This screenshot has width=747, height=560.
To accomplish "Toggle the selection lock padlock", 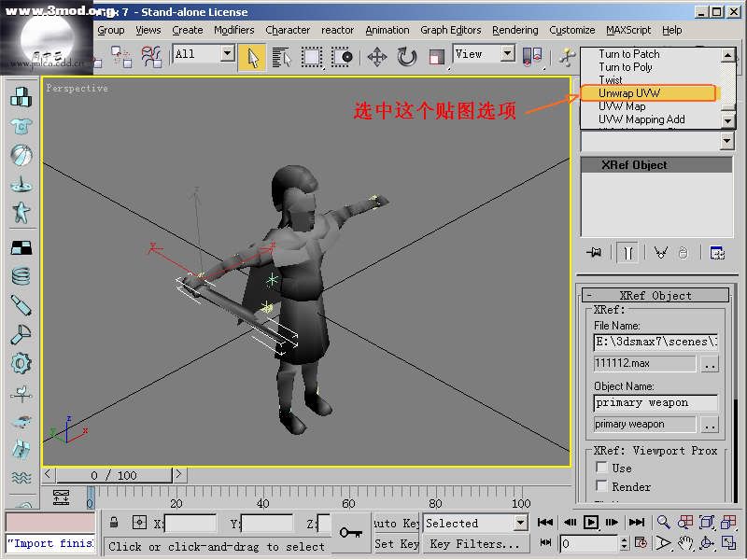I will (113, 523).
